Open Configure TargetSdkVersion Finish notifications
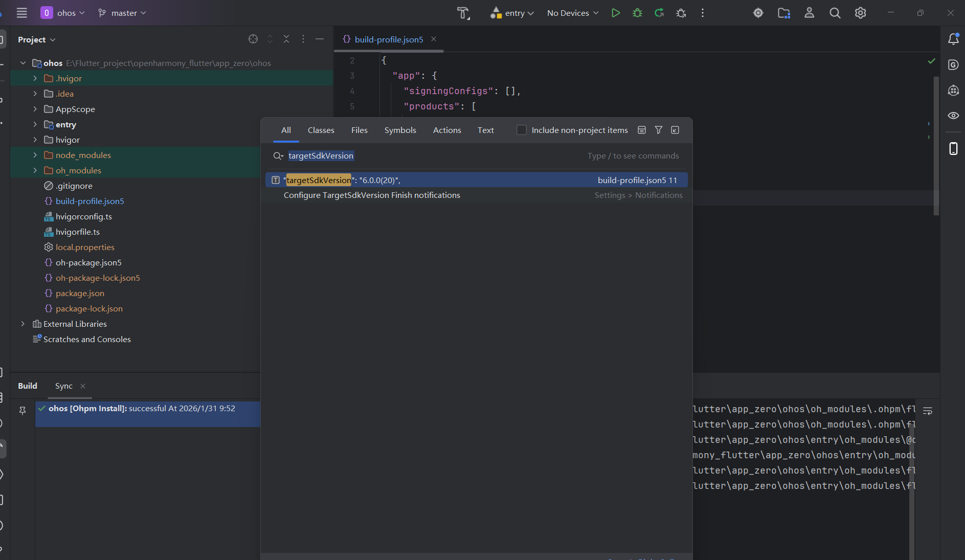Screen dimensions: 965x560 click(476, 195)
